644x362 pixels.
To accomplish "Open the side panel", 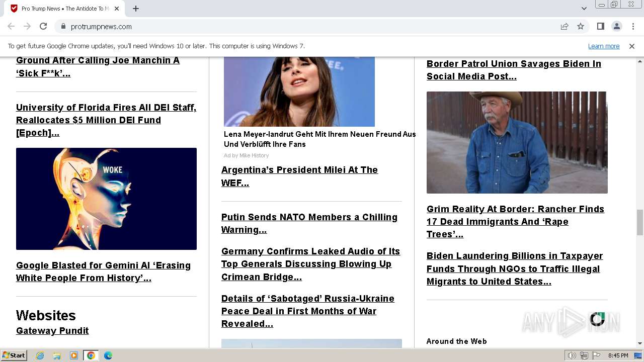I will 600,26.
